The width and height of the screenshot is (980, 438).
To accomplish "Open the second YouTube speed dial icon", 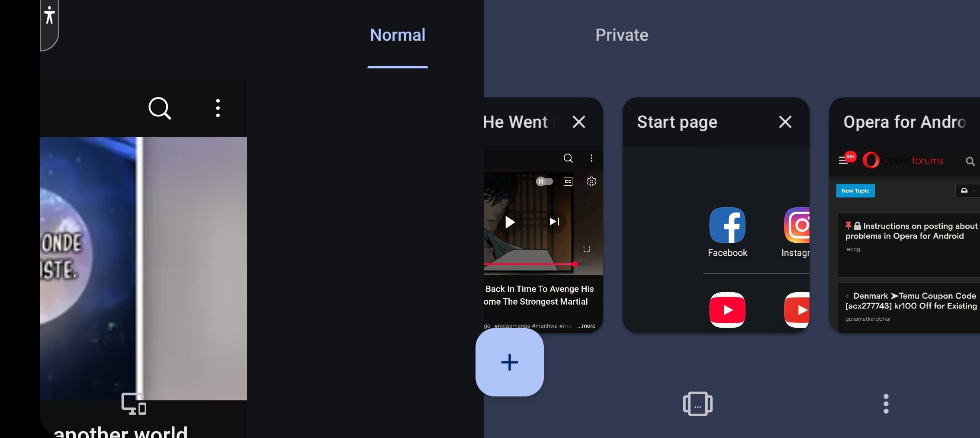I will click(x=797, y=310).
